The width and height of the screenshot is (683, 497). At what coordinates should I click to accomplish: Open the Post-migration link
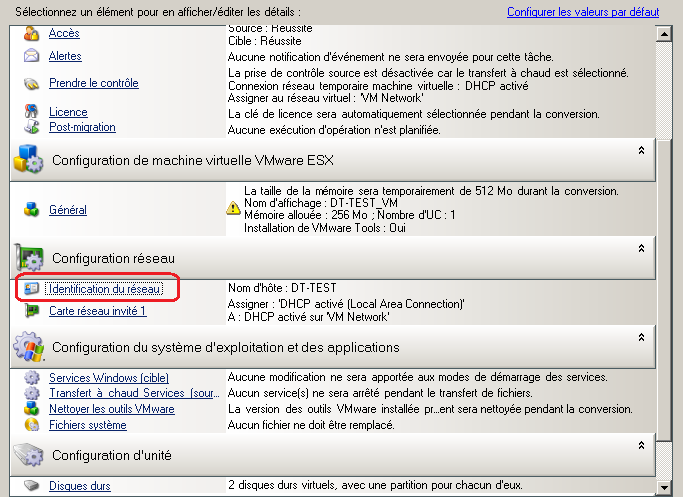[82, 127]
